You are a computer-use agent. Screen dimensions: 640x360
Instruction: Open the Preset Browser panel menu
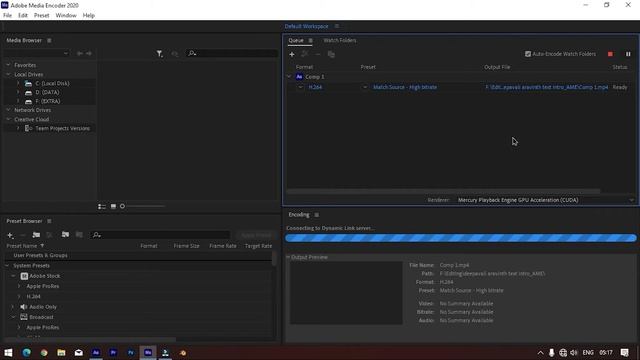49,221
